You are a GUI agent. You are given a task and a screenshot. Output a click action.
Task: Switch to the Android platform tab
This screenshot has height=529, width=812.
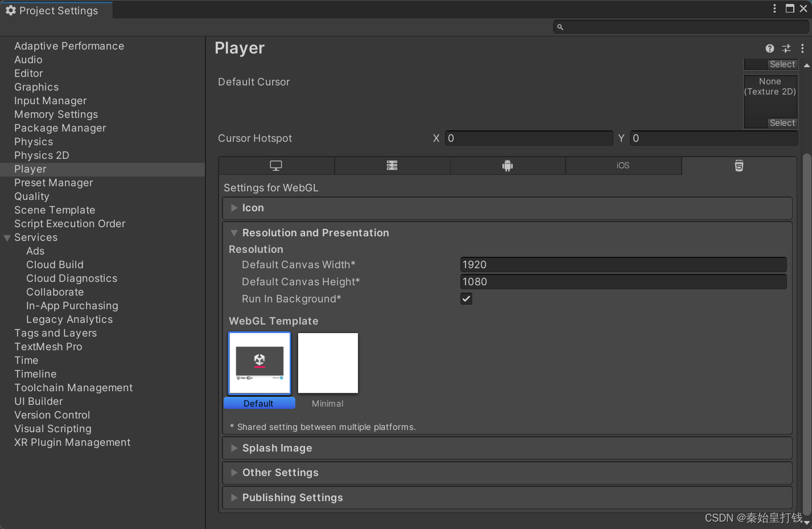pos(508,166)
